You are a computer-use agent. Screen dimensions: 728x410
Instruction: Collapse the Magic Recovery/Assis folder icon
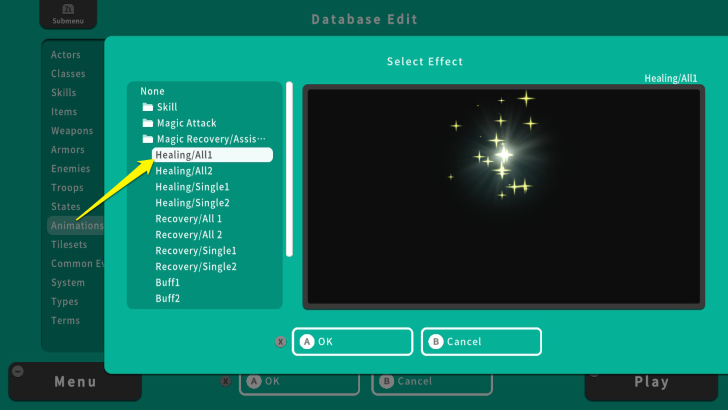click(148, 139)
